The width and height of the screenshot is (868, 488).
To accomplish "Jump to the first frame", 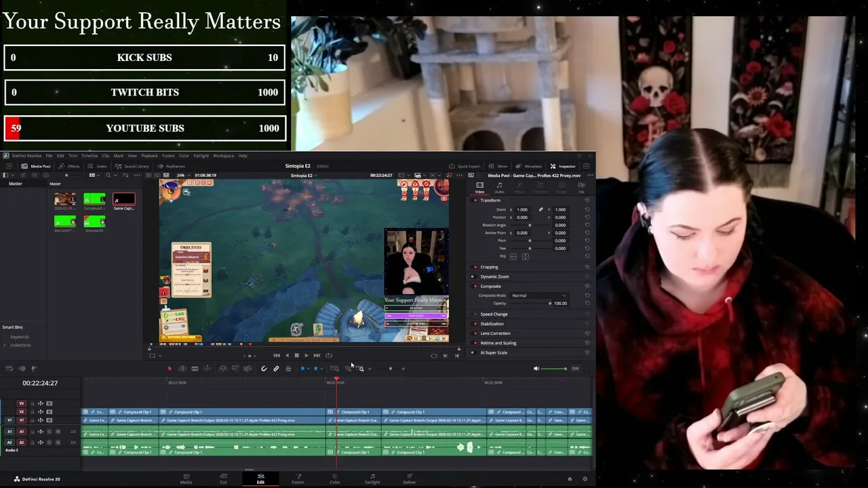I will click(276, 355).
